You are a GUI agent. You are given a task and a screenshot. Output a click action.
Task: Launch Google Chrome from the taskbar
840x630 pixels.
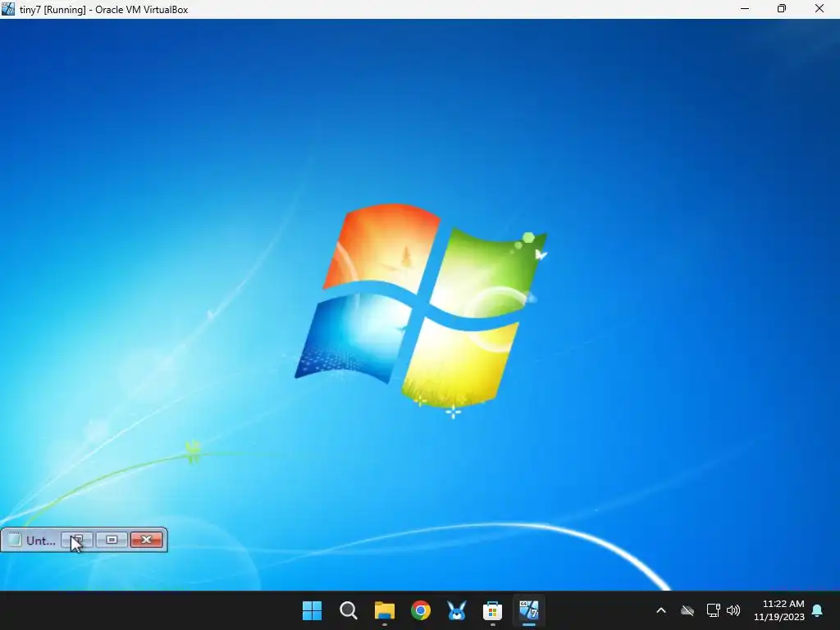(421, 610)
